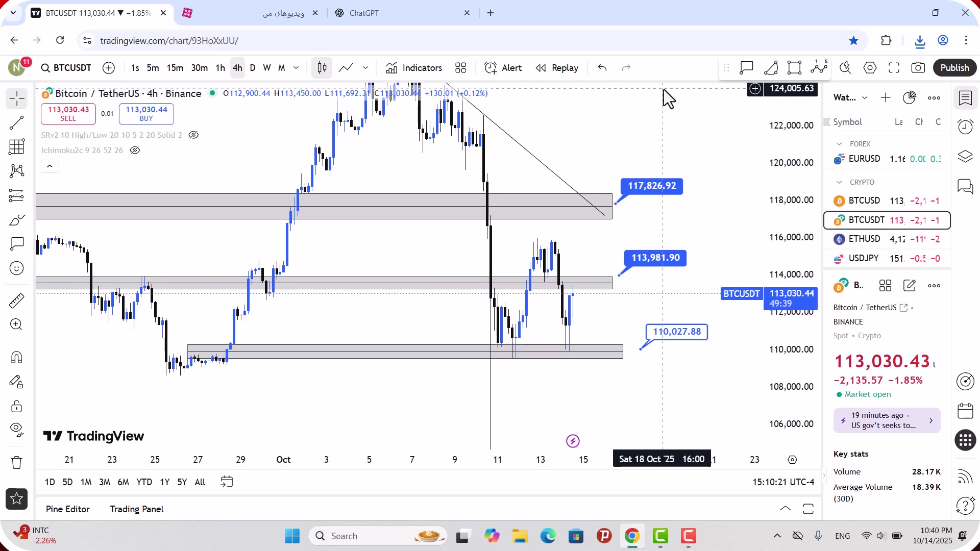
Task: Toggle hide all drawings eye icon
Action: pos(16,430)
